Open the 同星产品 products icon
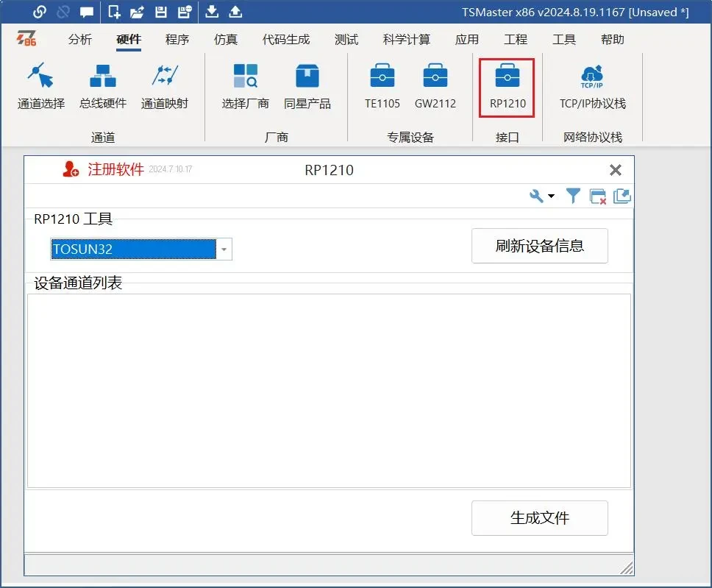Image resolution: width=712 pixels, height=588 pixels. point(307,85)
